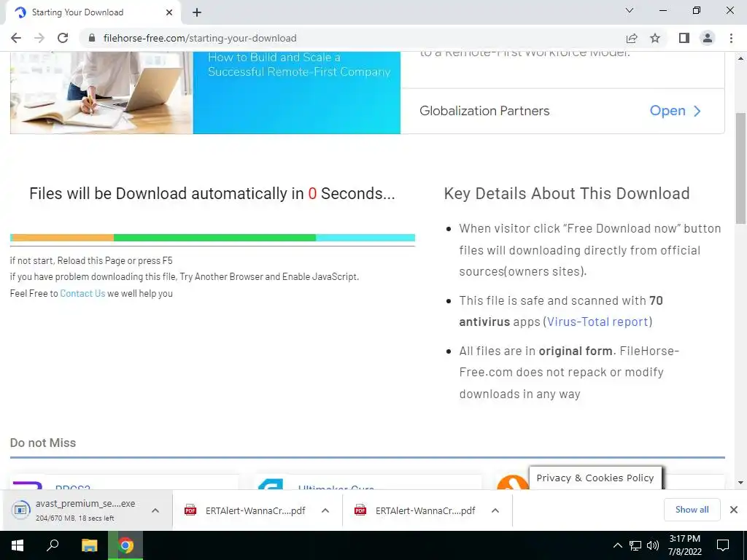This screenshot has height=560, width=747.
Task: Click the scrollbar up arrow
Action: coord(741,58)
